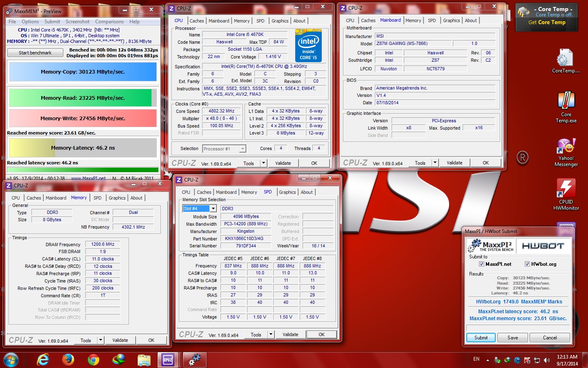The image size is (588, 368).
Task: Click the Intel Core i5 logo in CPU-Z
Action: coord(308,46)
